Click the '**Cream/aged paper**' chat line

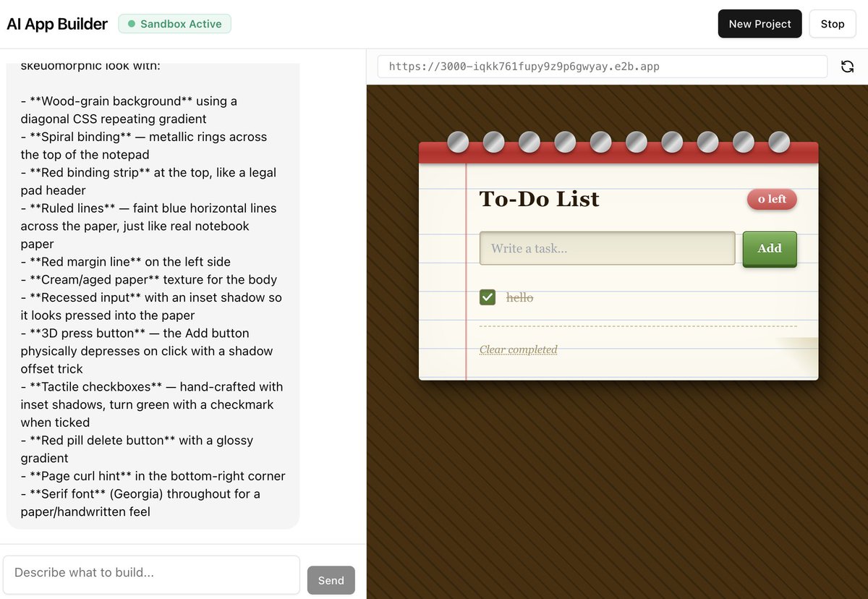pyautogui.click(x=149, y=279)
